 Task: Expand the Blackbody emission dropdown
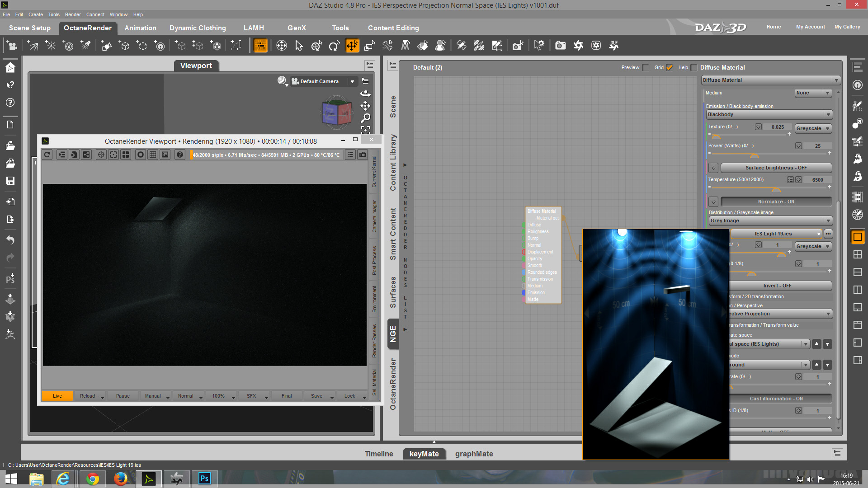(769, 115)
